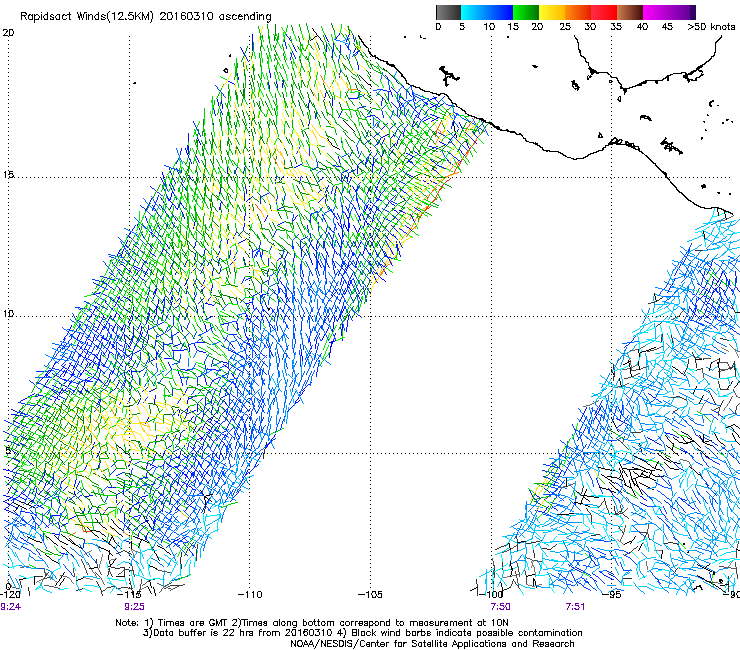Click the longitude label '-110'

[250, 594]
